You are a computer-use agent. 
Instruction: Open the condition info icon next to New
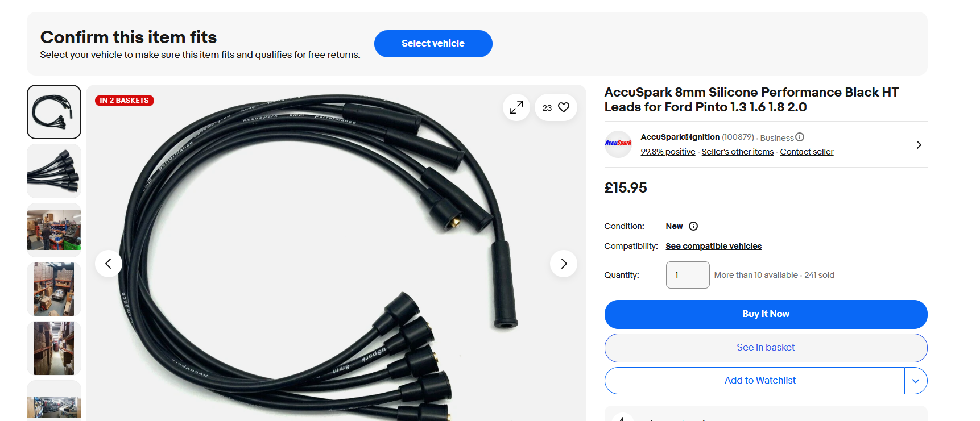click(x=693, y=226)
